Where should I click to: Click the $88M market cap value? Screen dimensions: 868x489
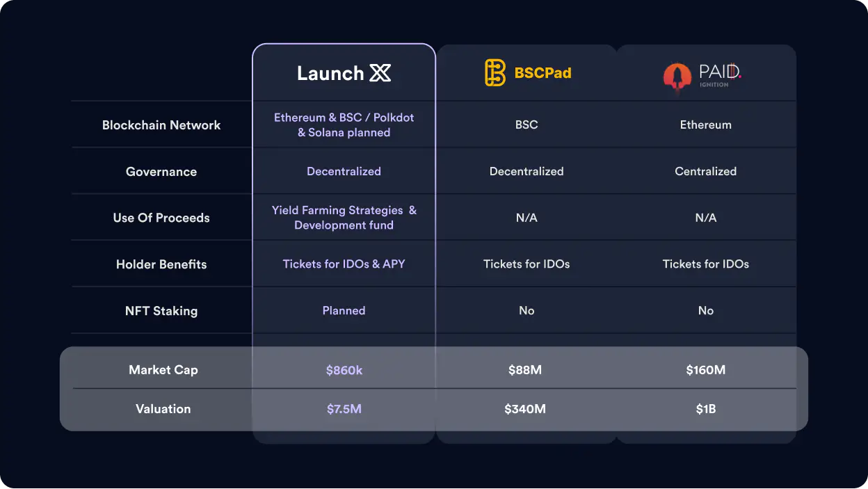(x=525, y=370)
